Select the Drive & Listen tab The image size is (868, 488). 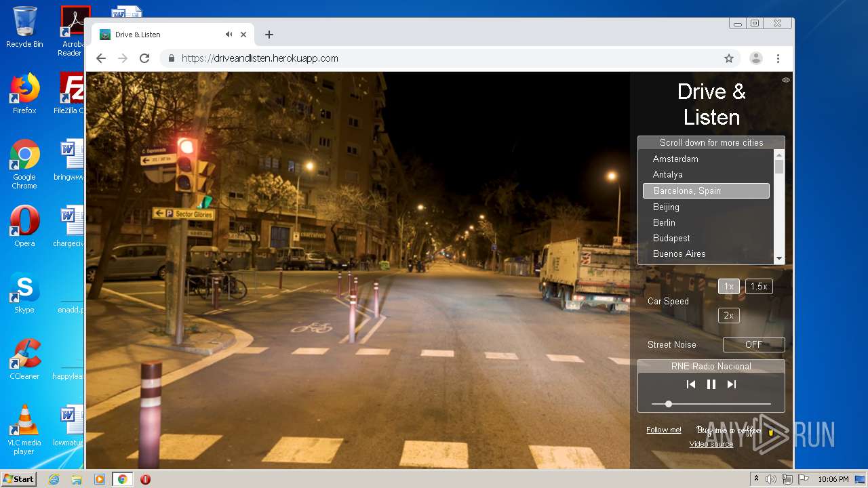tap(173, 35)
